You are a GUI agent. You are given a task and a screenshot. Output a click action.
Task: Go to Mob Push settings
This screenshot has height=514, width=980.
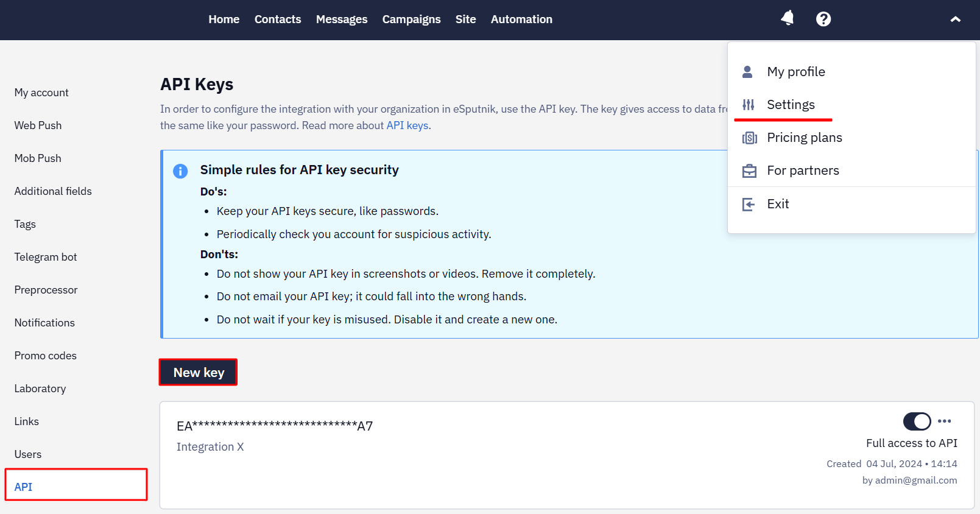point(38,158)
